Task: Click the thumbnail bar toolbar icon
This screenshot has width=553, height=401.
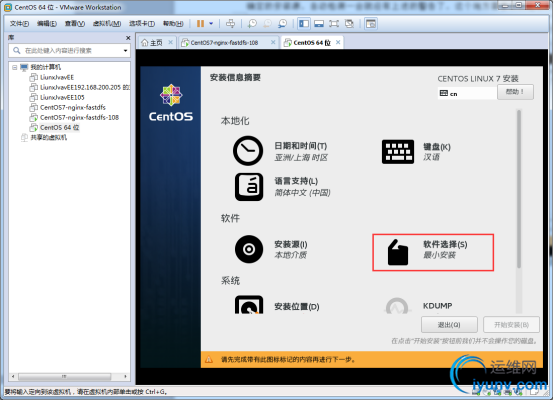Action: click(x=319, y=24)
